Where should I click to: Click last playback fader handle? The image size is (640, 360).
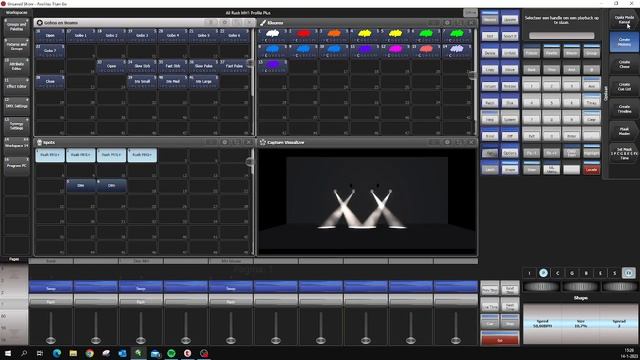point(456,340)
